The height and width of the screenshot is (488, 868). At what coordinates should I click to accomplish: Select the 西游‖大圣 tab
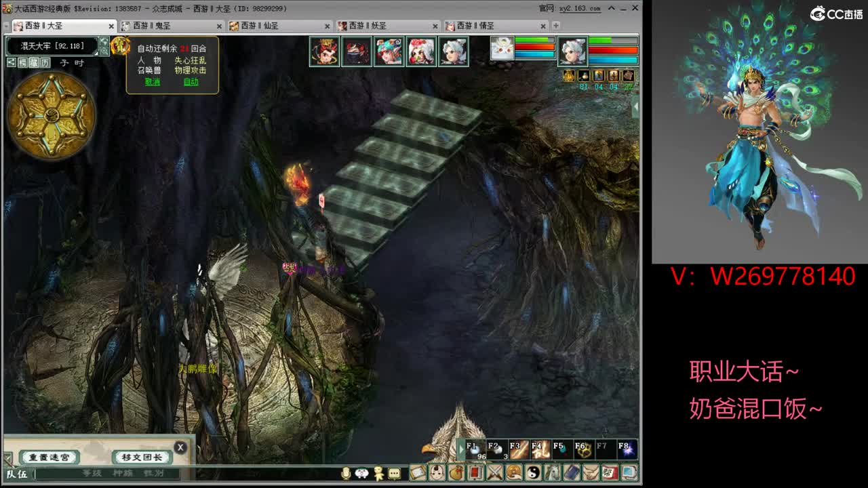(x=63, y=26)
